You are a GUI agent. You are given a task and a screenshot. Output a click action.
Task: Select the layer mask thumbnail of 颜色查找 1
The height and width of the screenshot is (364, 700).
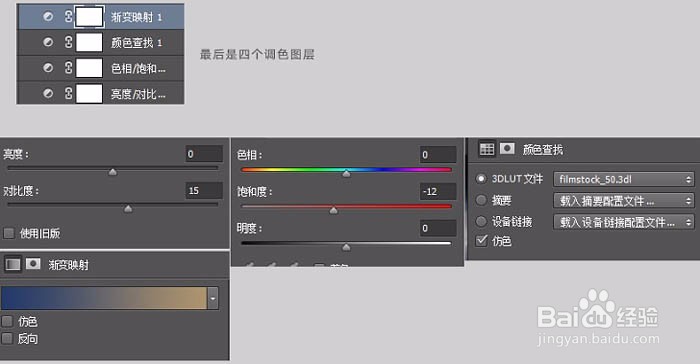tap(89, 42)
